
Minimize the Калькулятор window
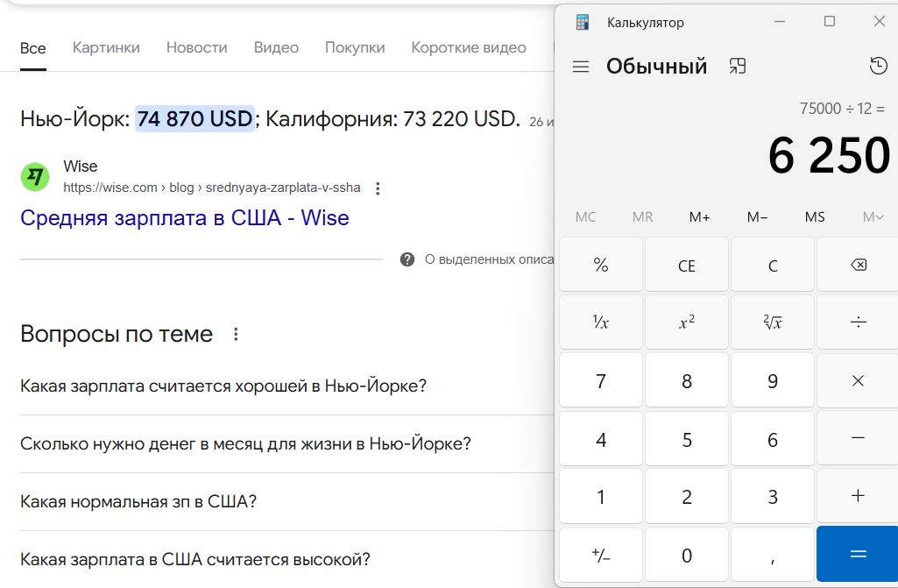point(780,22)
